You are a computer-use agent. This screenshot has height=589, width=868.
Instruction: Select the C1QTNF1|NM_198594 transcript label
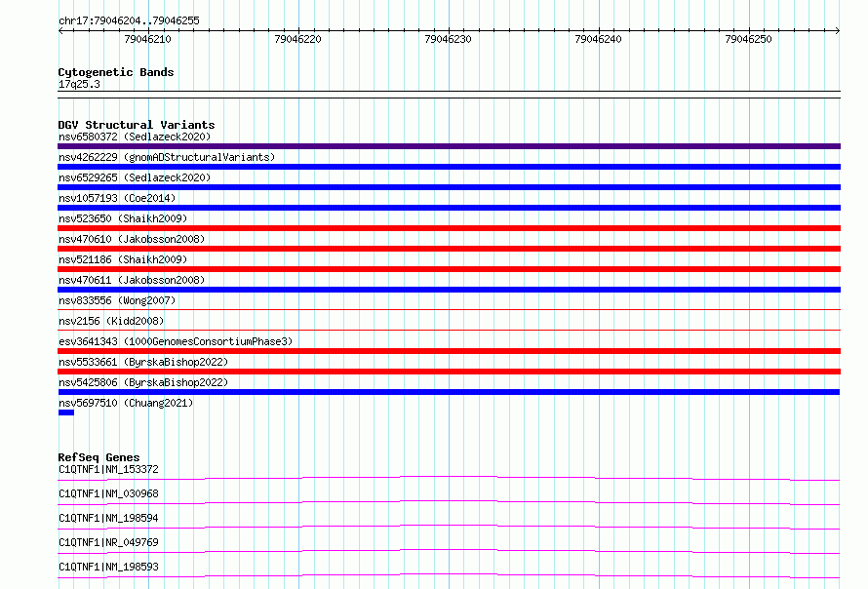108,518
